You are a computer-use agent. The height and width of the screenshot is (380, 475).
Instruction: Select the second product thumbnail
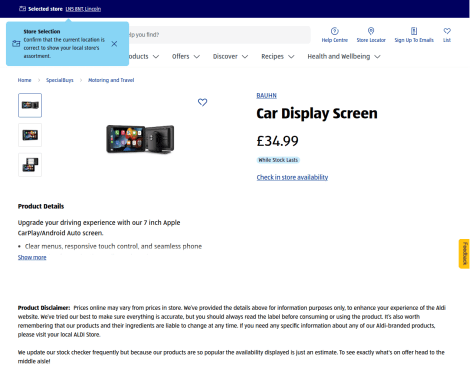tap(30, 135)
